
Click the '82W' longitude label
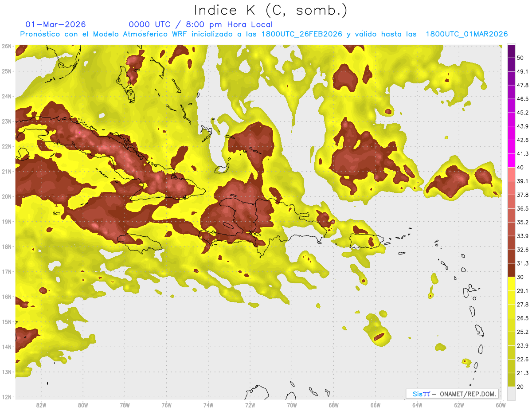click(x=41, y=405)
